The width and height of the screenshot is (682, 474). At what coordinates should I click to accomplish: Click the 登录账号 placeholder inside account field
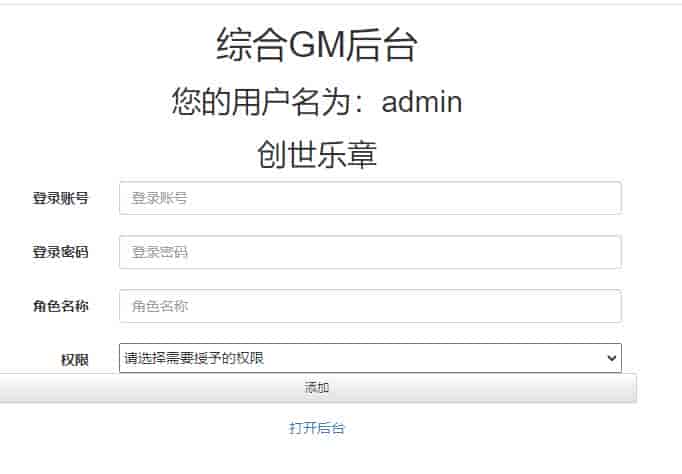160,198
